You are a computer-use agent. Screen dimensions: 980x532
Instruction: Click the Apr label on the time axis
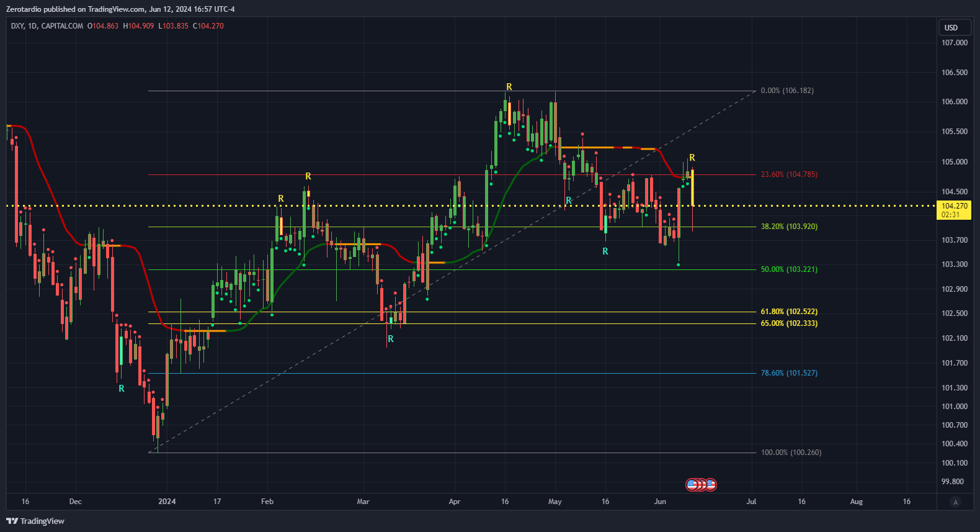point(455,502)
